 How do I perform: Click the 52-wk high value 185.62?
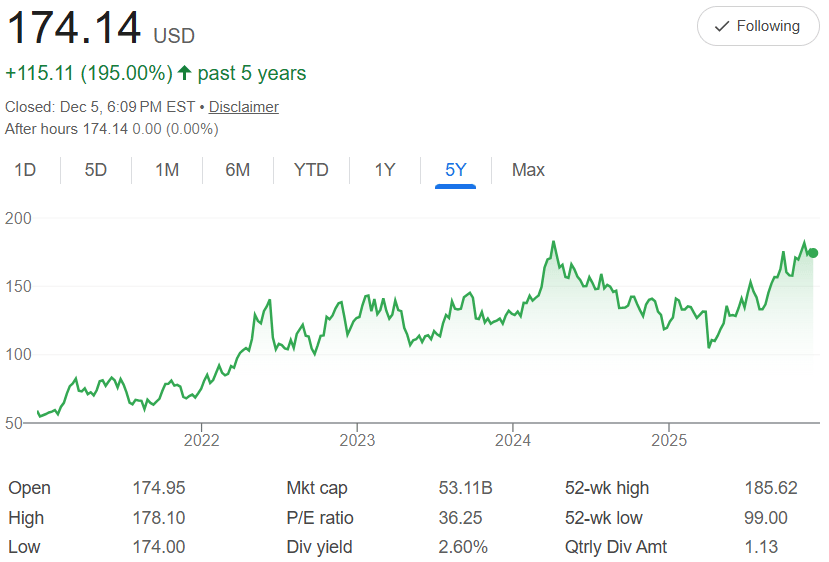(771, 488)
